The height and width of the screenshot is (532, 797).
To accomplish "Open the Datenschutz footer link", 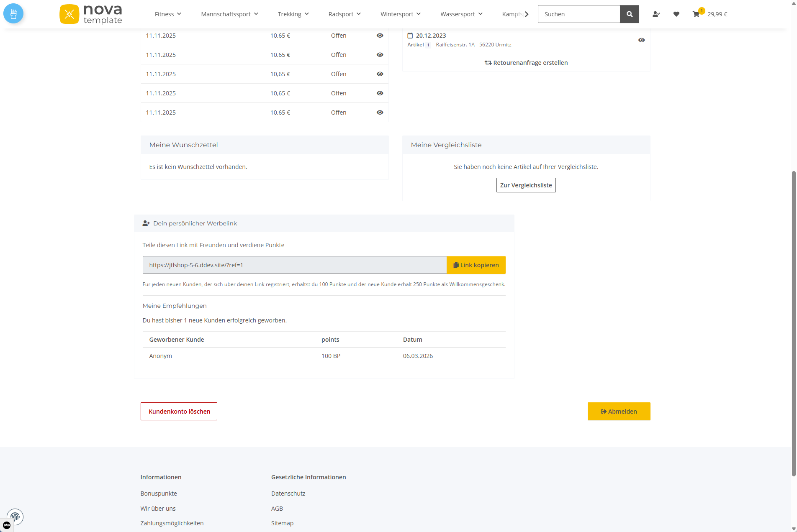I will (x=288, y=493).
